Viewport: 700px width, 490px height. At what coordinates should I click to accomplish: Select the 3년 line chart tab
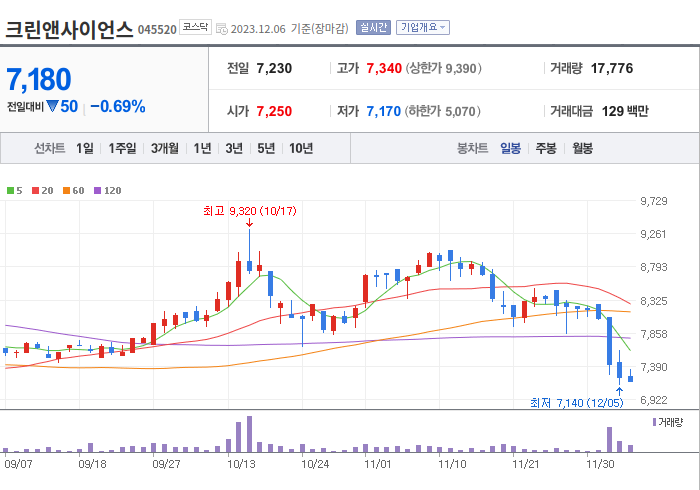[x=234, y=148]
